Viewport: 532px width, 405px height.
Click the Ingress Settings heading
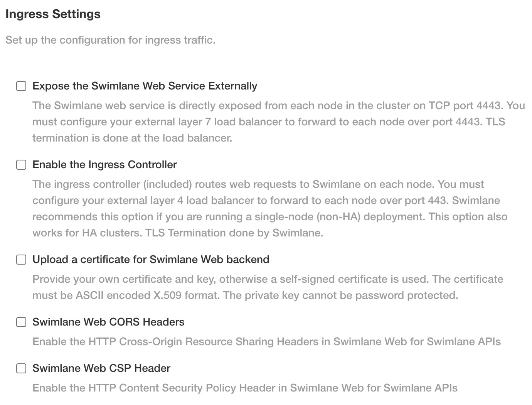(x=53, y=14)
